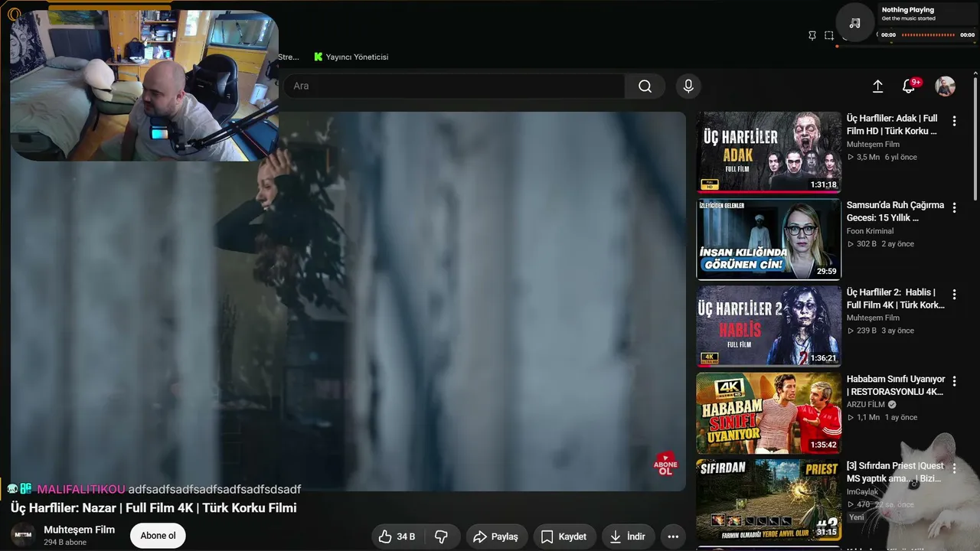Click the Hababam Sınıfı Uyanıyor title
Viewport: 980px width, 551px height.
coord(896,385)
